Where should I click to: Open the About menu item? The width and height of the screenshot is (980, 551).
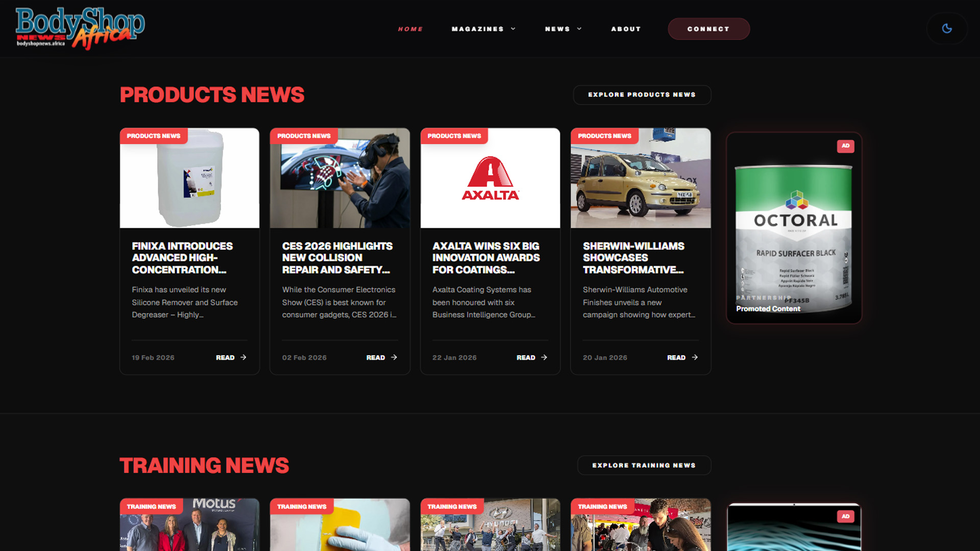[626, 29]
